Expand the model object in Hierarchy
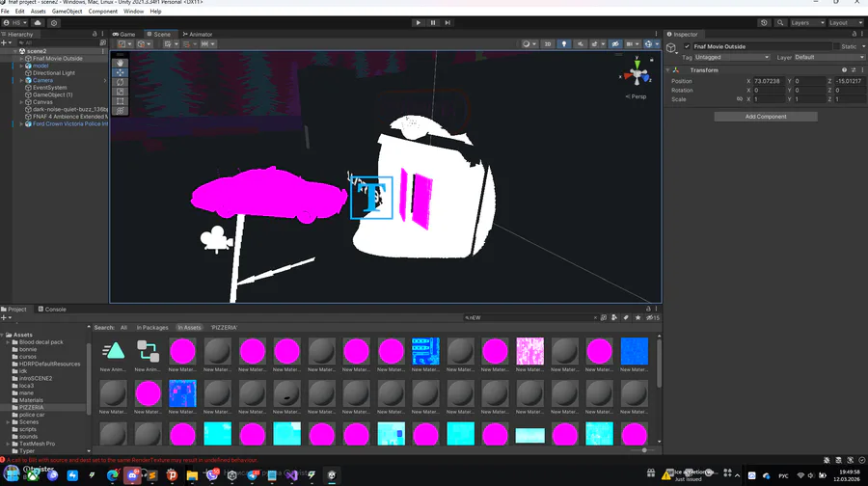Viewport: 868px width, 486px height. [x=21, y=66]
